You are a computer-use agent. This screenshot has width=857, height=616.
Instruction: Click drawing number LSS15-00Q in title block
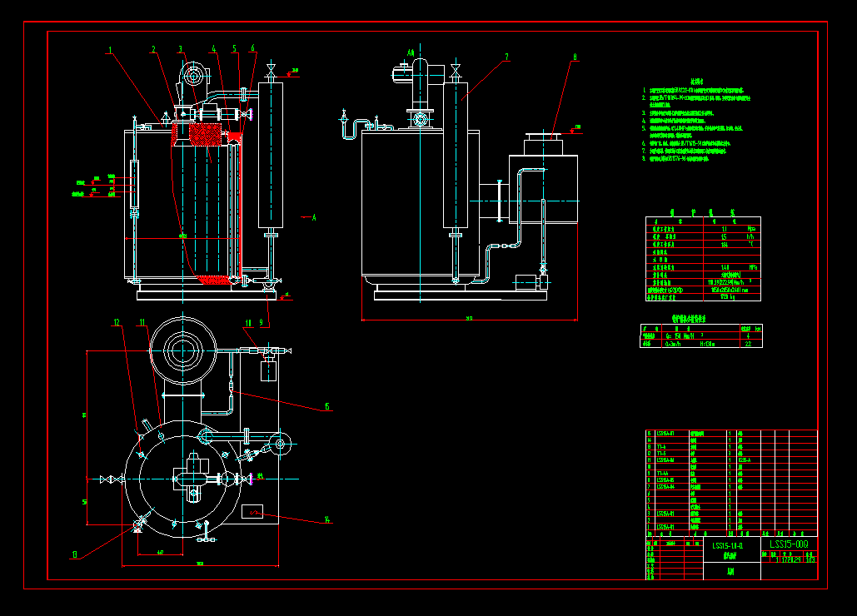click(789, 544)
